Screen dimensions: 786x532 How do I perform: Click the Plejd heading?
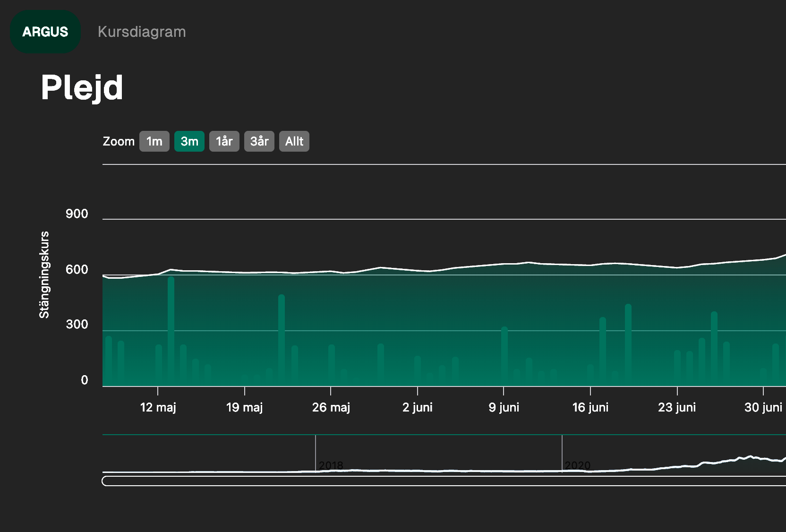tap(82, 88)
